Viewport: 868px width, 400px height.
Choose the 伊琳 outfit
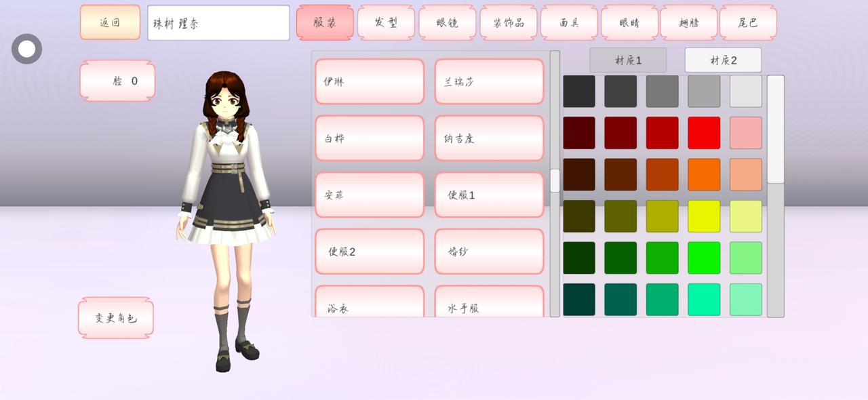tap(370, 81)
